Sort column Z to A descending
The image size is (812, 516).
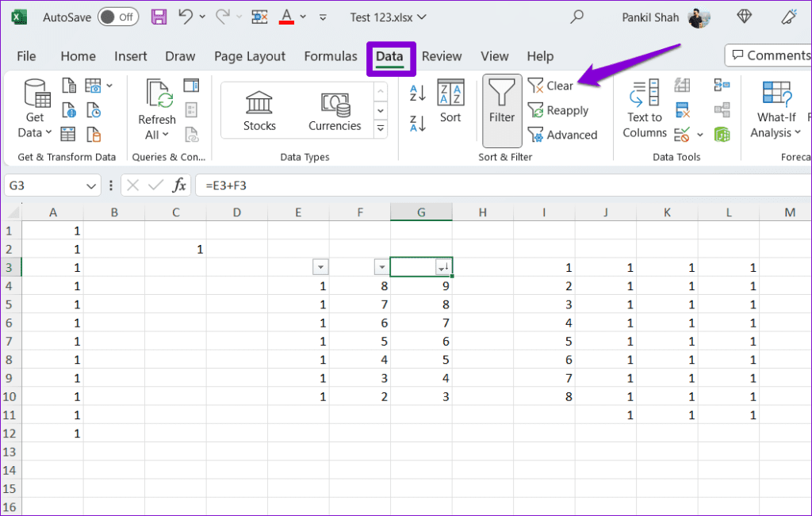pos(418,123)
